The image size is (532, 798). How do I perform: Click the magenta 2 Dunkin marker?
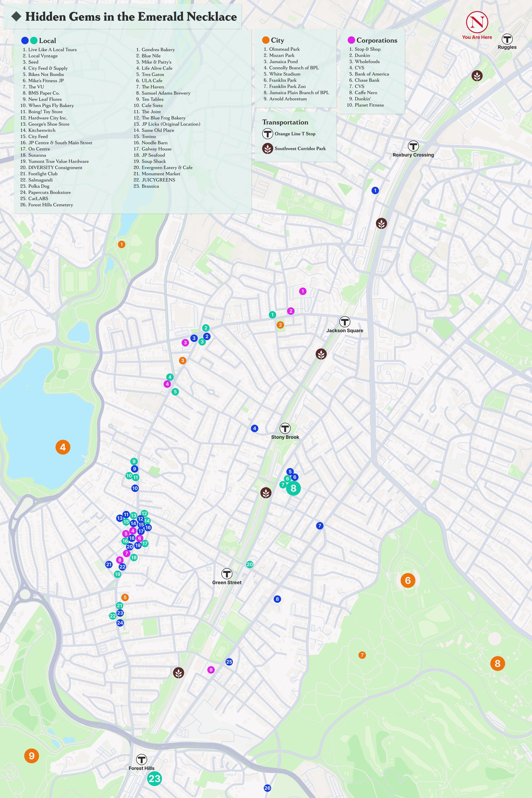point(291,311)
